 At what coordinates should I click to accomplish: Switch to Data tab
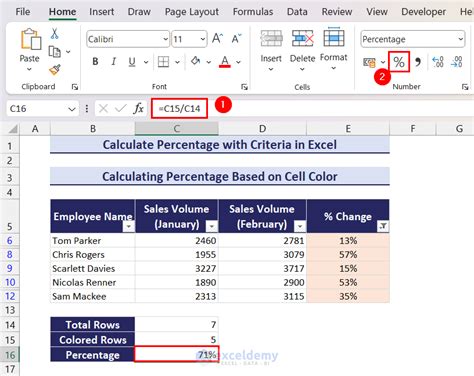[x=297, y=12]
